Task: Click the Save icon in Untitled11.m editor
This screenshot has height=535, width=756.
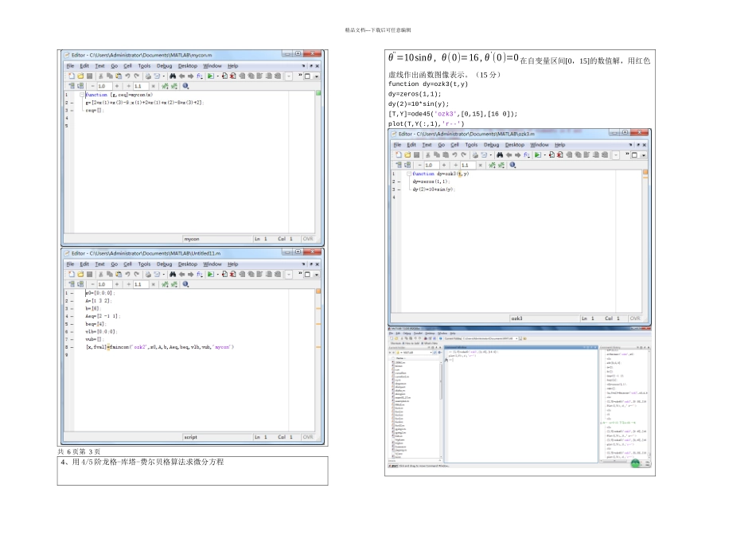Action: click(x=89, y=274)
